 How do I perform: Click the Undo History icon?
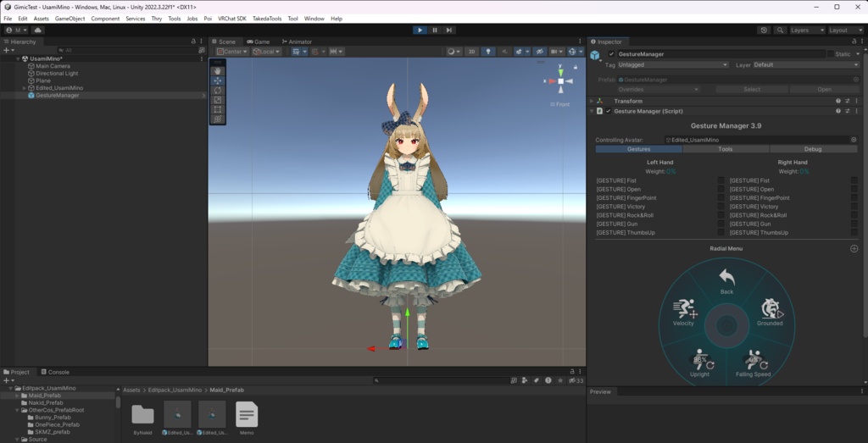click(x=764, y=30)
